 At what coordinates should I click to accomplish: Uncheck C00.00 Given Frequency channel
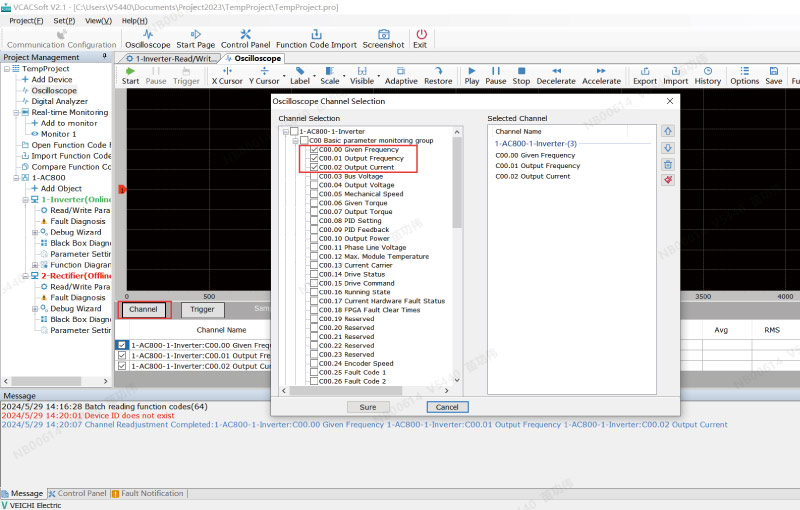tap(314, 149)
